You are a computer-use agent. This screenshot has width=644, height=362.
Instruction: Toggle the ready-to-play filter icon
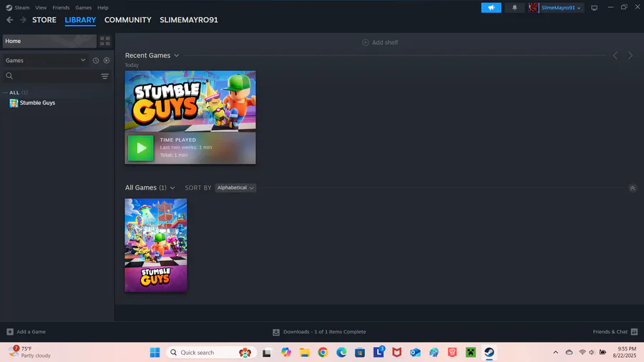107,60
